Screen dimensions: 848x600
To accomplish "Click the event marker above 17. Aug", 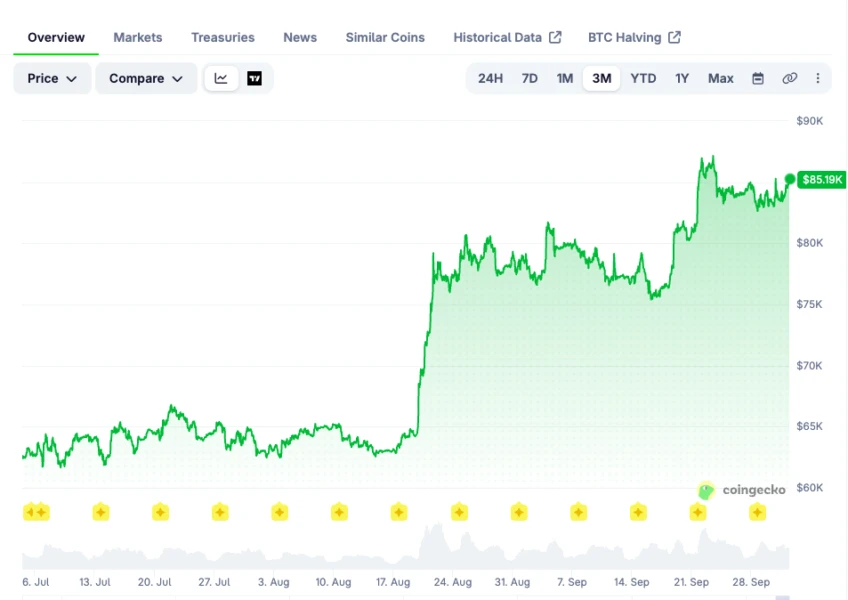I will (x=399, y=512).
